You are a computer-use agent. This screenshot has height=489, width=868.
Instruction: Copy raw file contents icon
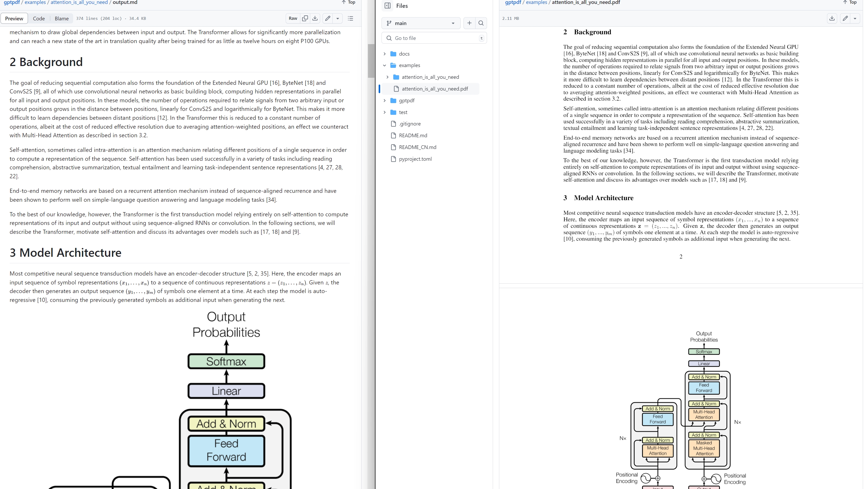[305, 19]
